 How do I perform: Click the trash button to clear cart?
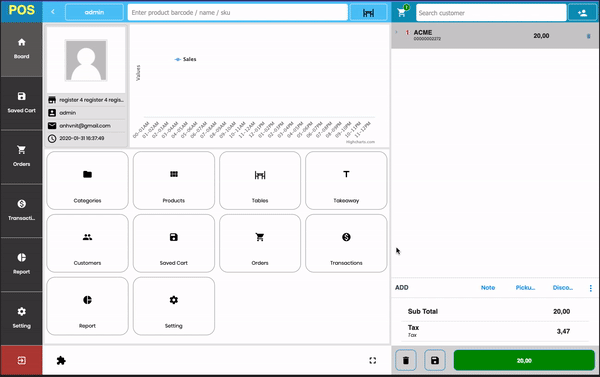[x=406, y=360]
